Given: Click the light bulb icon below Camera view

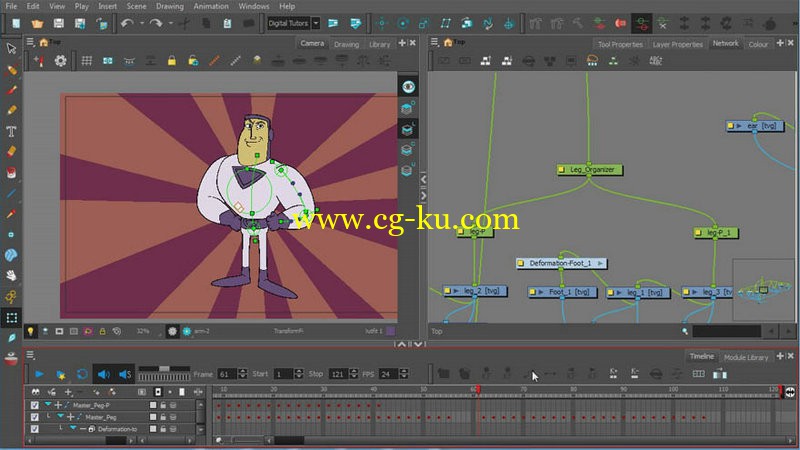Looking at the screenshot, I should click(x=31, y=332).
